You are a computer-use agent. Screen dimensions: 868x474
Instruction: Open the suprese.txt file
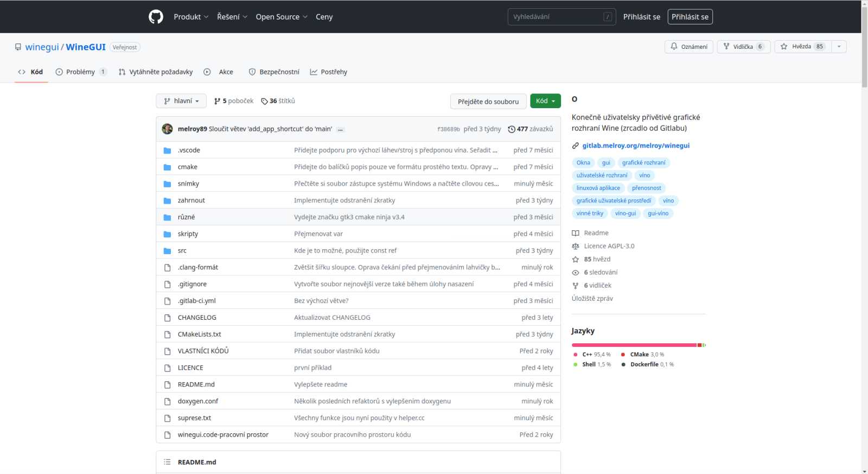[194, 418]
